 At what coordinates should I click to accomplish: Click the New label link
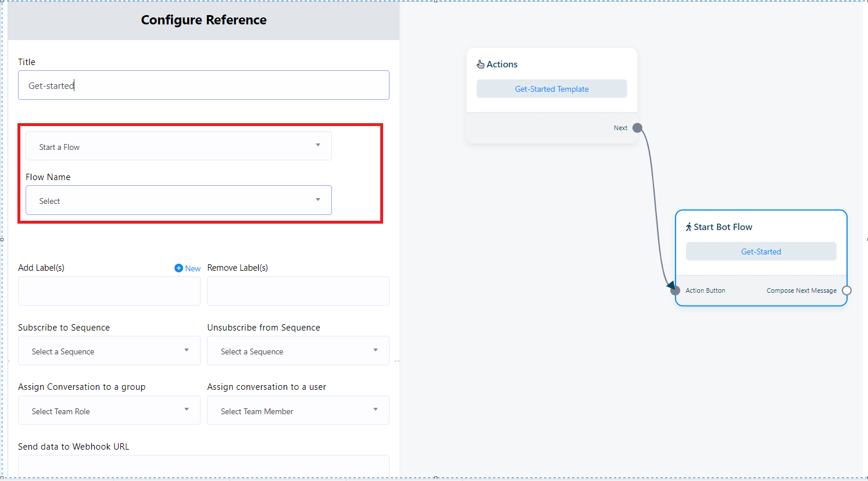point(192,268)
